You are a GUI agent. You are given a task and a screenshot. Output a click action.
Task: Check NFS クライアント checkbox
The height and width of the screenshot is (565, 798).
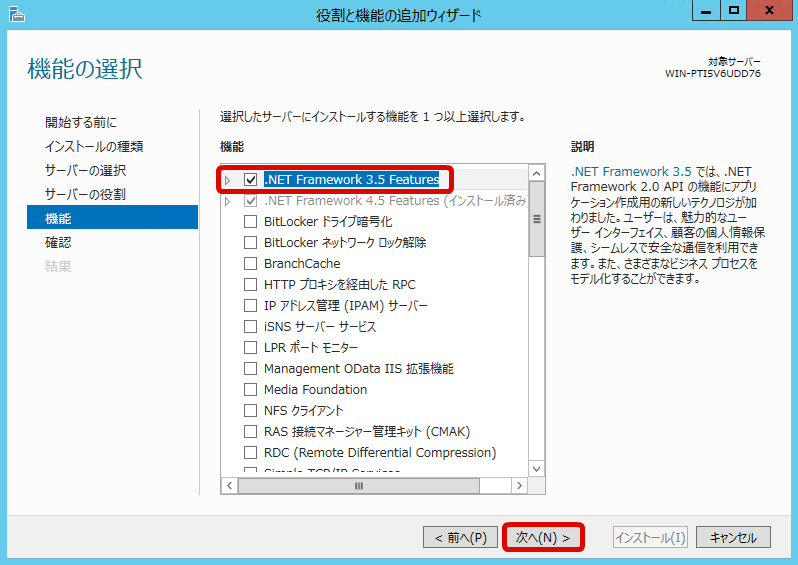[x=250, y=410]
